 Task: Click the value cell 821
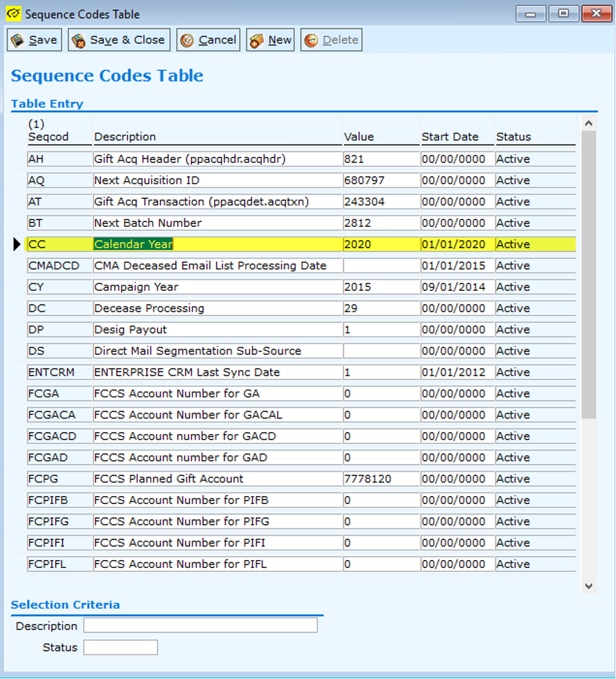coord(382,159)
